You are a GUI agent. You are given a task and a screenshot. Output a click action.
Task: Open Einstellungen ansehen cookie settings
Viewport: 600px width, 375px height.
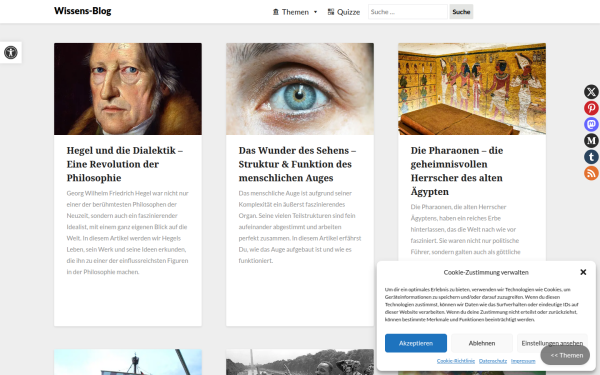[x=552, y=343]
